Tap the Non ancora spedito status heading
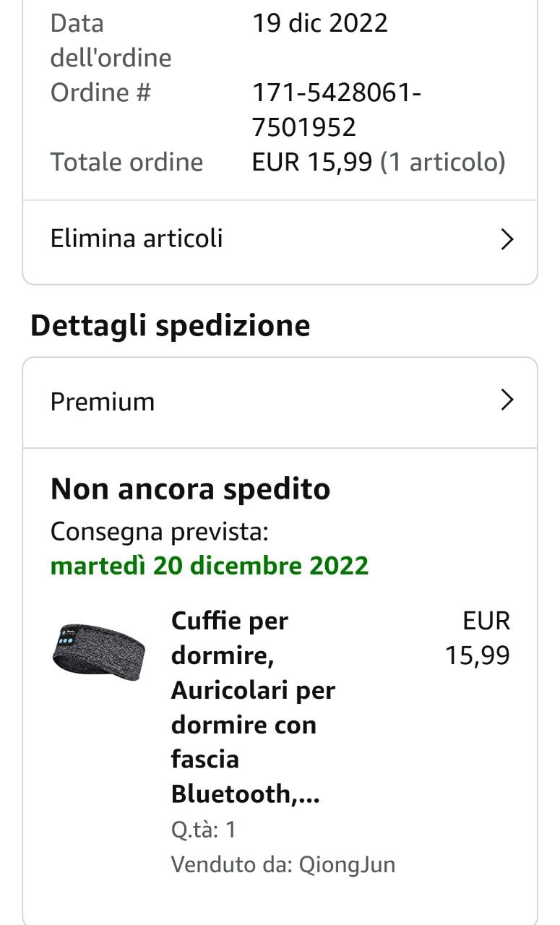 [x=191, y=489]
